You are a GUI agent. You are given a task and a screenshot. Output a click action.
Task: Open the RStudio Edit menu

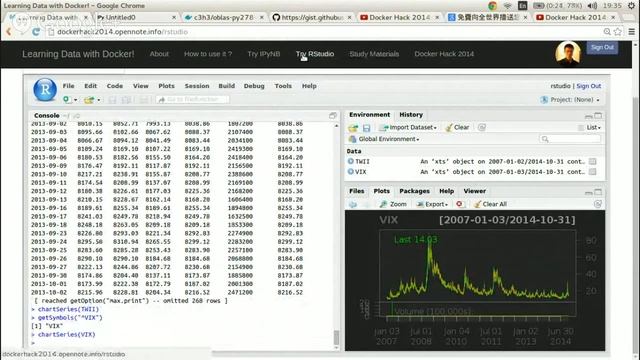click(x=91, y=86)
